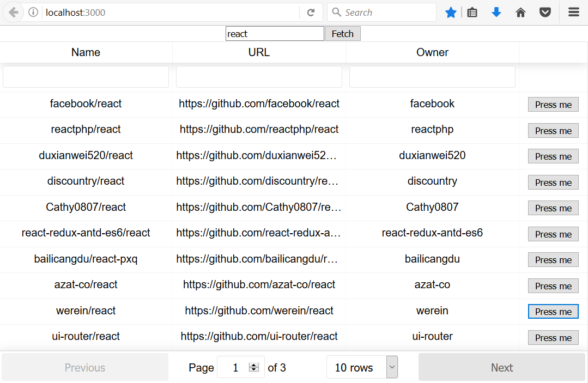The height and width of the screenshot is (383, 588).
Task: Sort by the Owner column header
Action: click(432, 52)
